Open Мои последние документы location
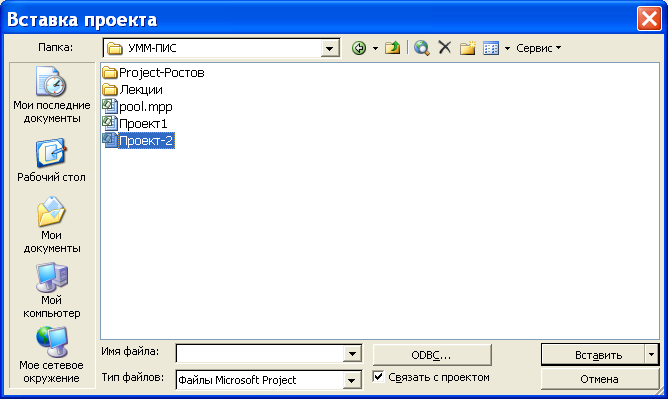 (x=52, y=95)
